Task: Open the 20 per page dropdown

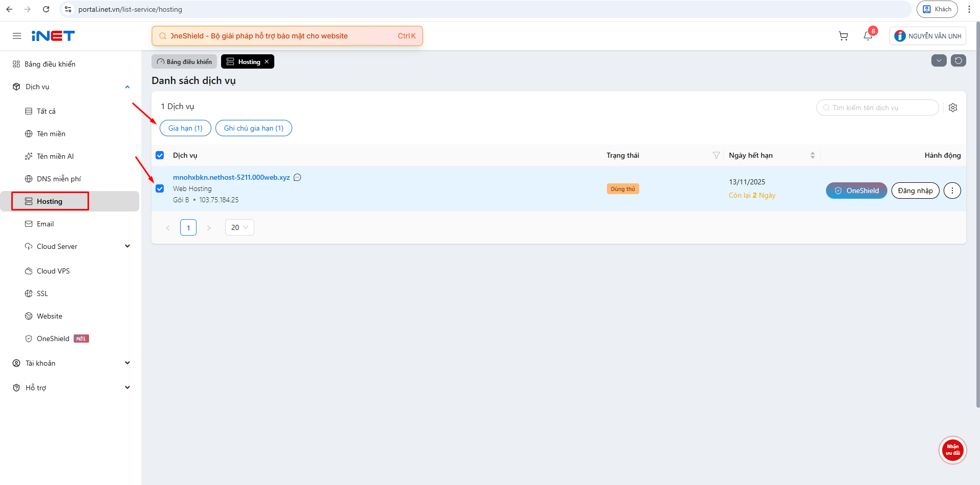Action: tap(239, 227)
